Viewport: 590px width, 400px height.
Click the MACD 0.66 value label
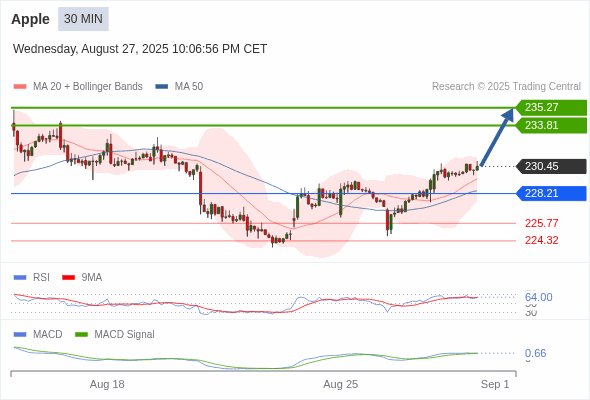click(x=535, y=353)
